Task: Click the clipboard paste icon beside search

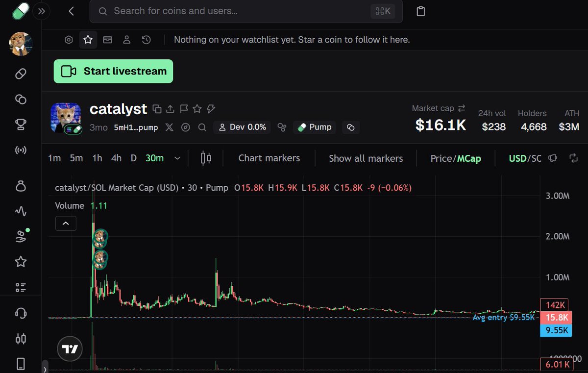Action: click(420, 11)
